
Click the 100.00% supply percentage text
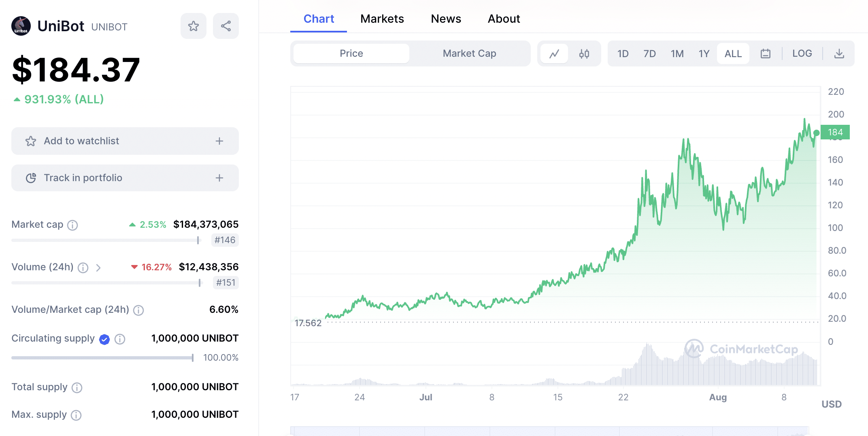[221, 358]
